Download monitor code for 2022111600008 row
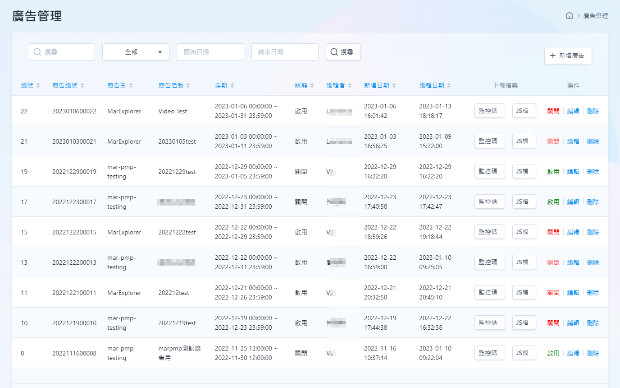 click(x=489, y=353)
